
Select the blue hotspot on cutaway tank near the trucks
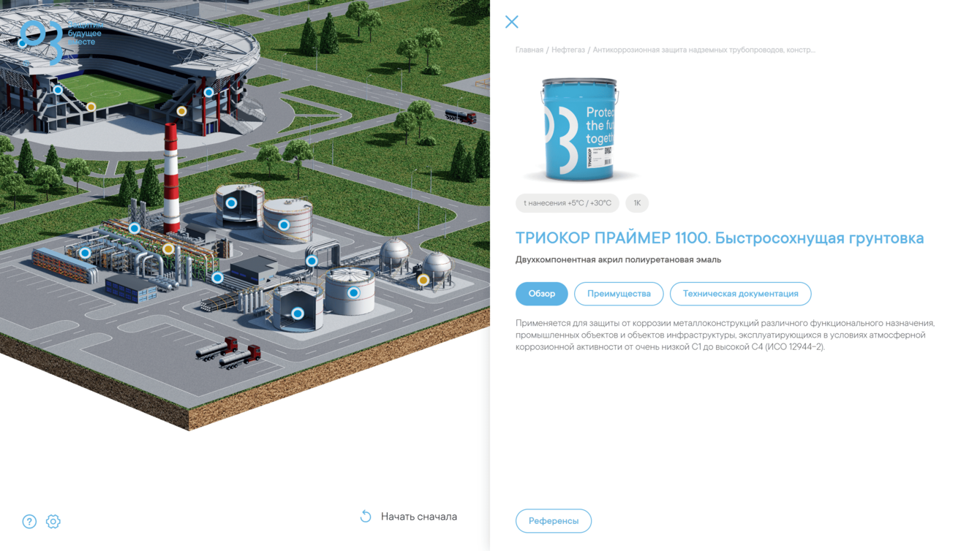(x=297, y=313)
